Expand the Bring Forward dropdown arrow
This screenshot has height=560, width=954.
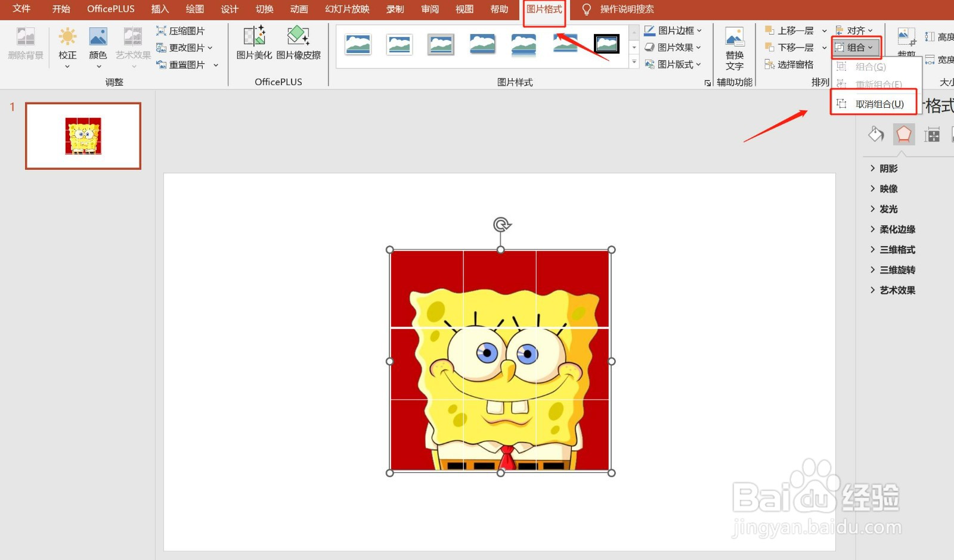pyautogui.click(x=824, y=31)
